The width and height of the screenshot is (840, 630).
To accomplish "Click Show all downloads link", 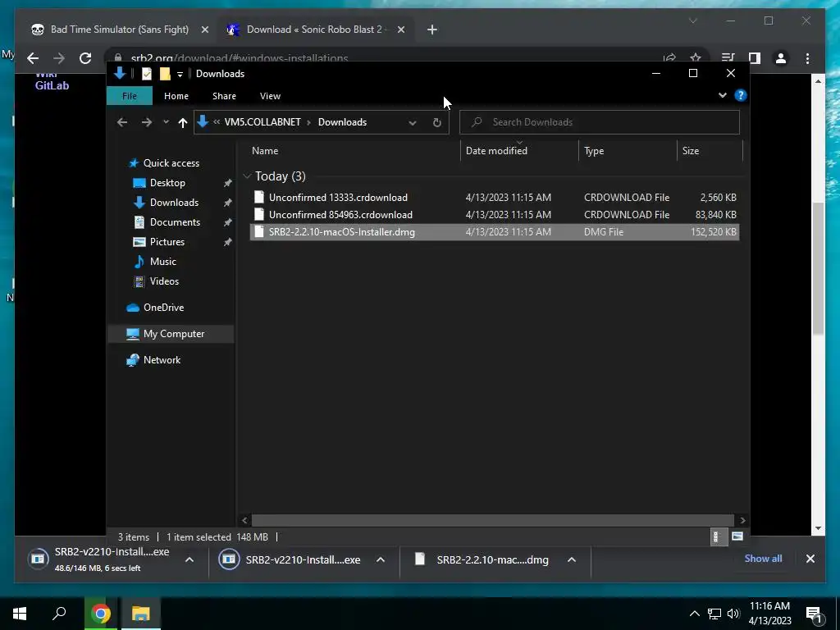I will pos(763,558).
